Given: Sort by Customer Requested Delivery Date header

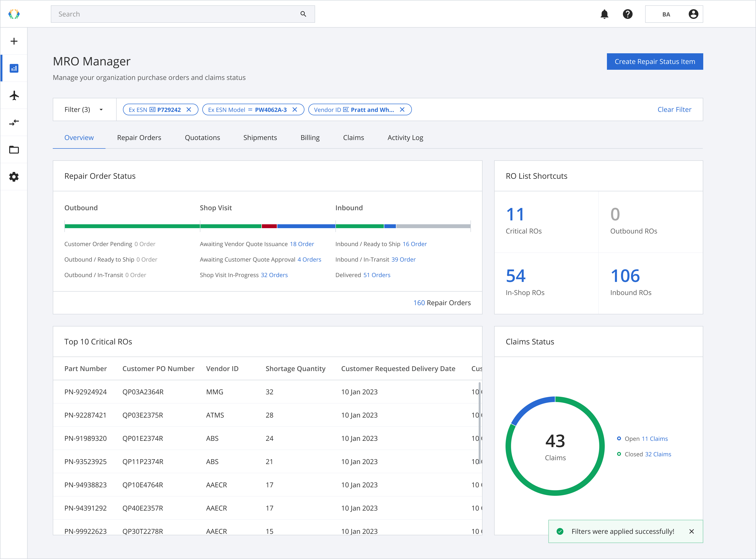Looking at the screenshot, I should 398,368.
